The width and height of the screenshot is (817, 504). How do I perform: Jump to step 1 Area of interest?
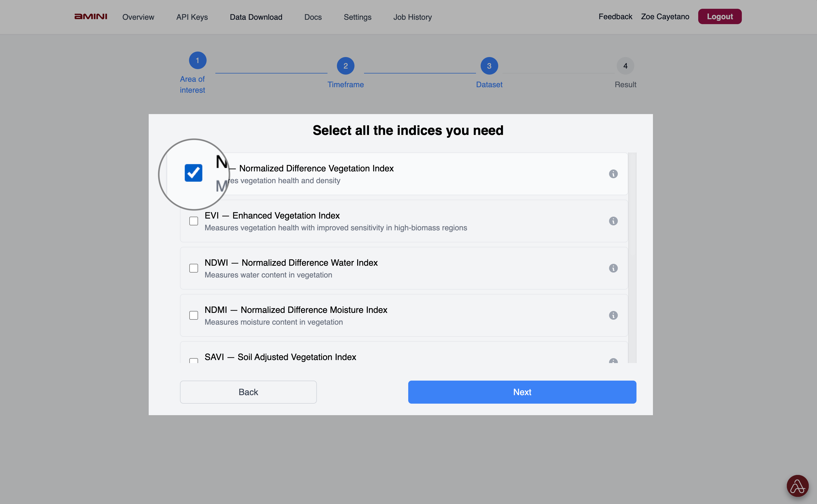click(198, 60)
